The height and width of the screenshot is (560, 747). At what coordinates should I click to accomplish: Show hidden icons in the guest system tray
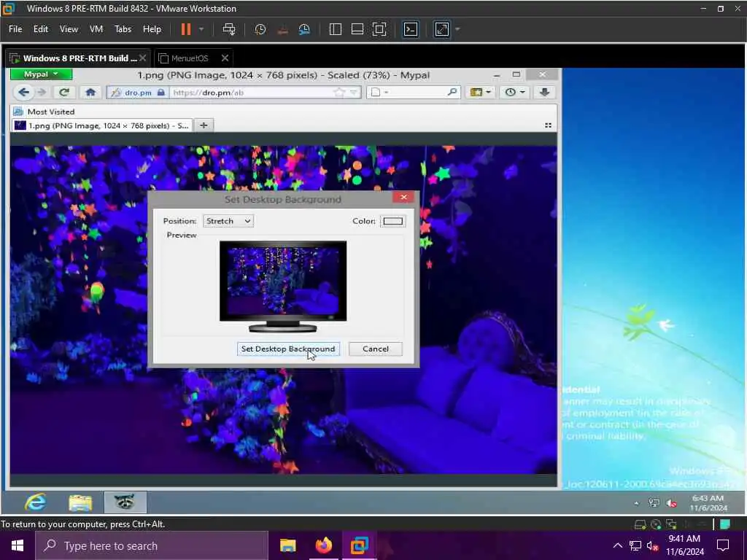(637, 503)
